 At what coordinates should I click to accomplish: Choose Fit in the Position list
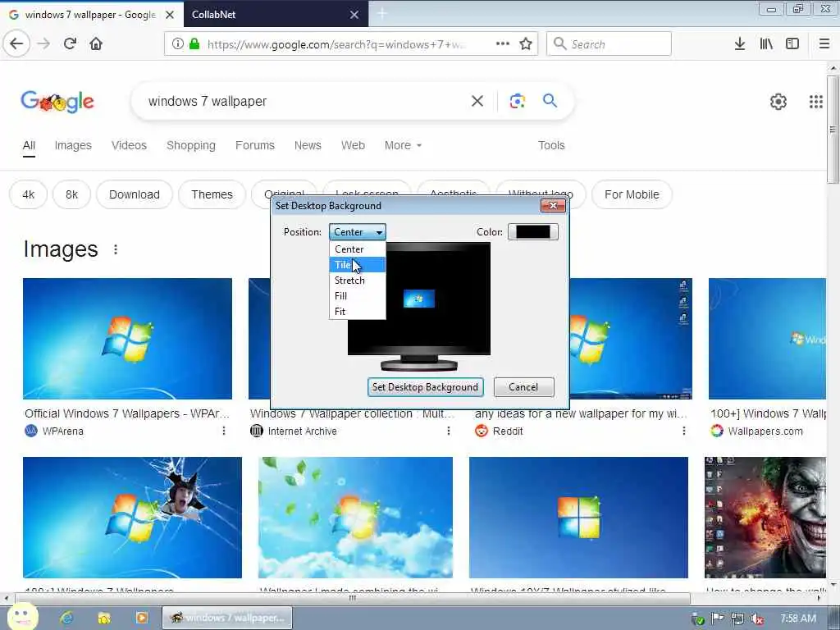pyautogui.click(x=358, y=311)
